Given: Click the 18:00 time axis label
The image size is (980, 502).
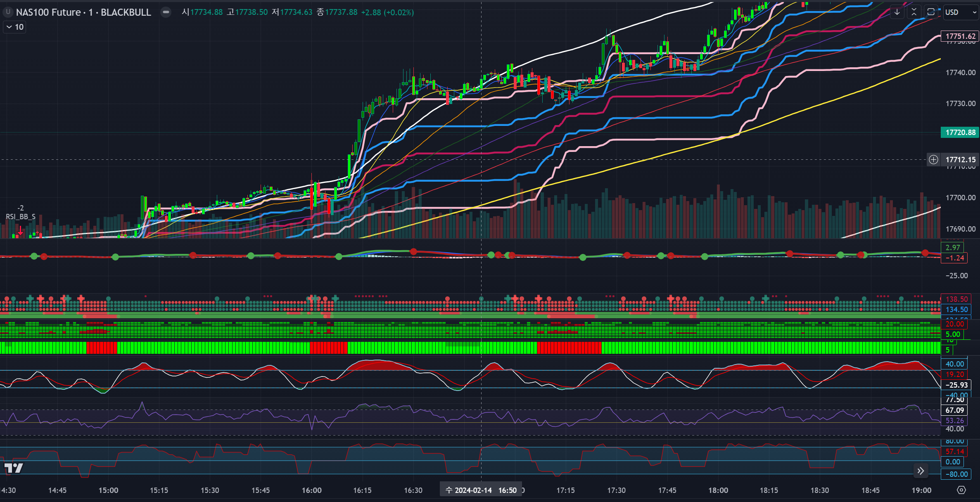Looking at the screenshot, I should 718,490.
